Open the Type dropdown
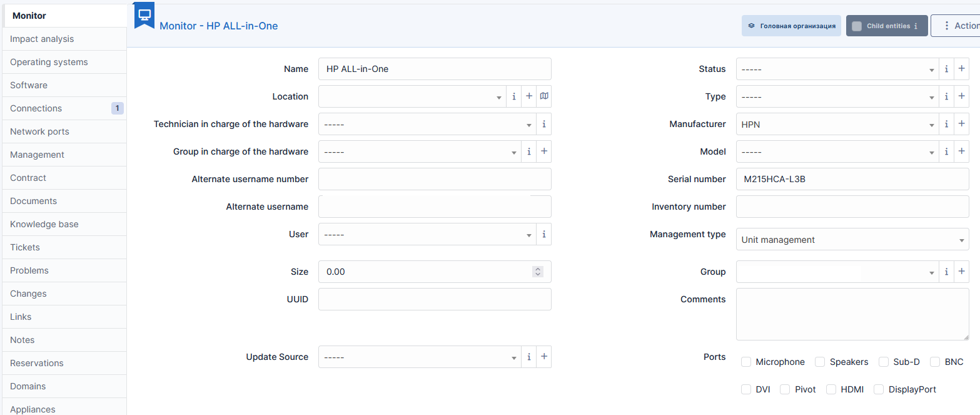The image size is (980, 415). pyautogui.click(x=837, y=96)
